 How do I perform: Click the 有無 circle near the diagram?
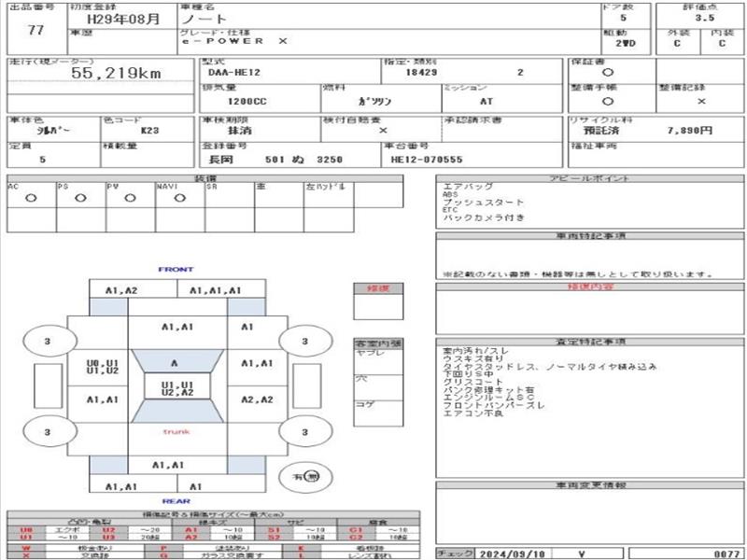click(305, 477)
